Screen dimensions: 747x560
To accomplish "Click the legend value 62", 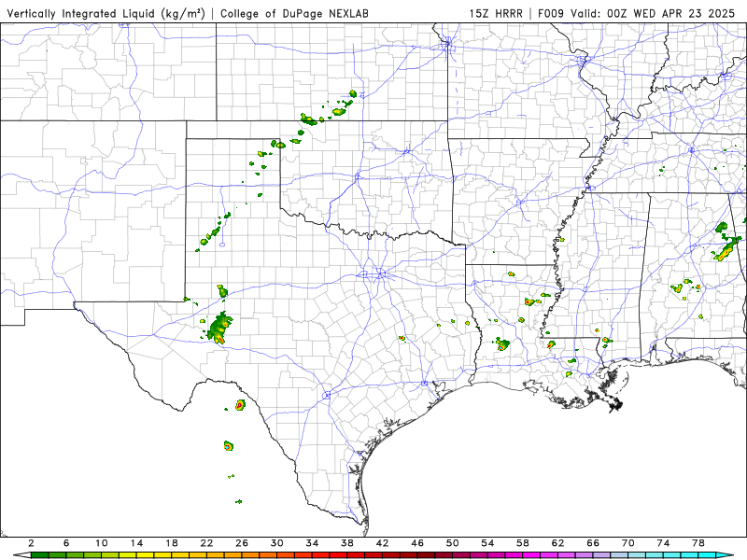I will [x=557, y=543].
